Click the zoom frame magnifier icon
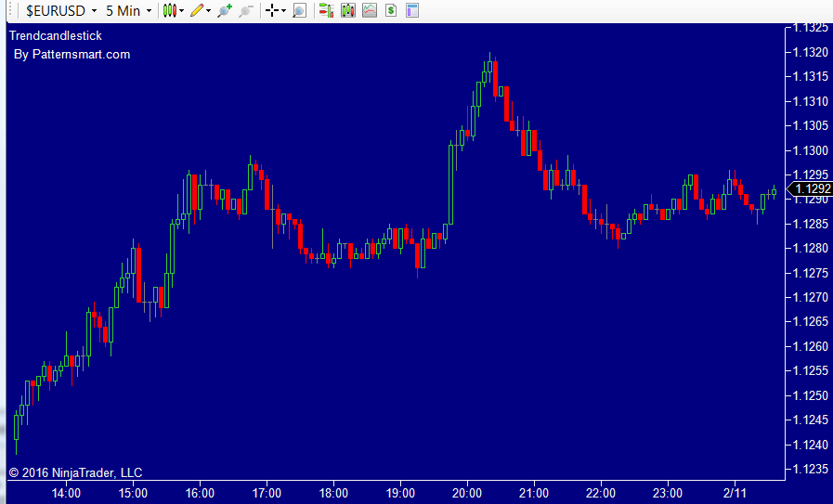 pyautogui.click(x=300, y=10)
